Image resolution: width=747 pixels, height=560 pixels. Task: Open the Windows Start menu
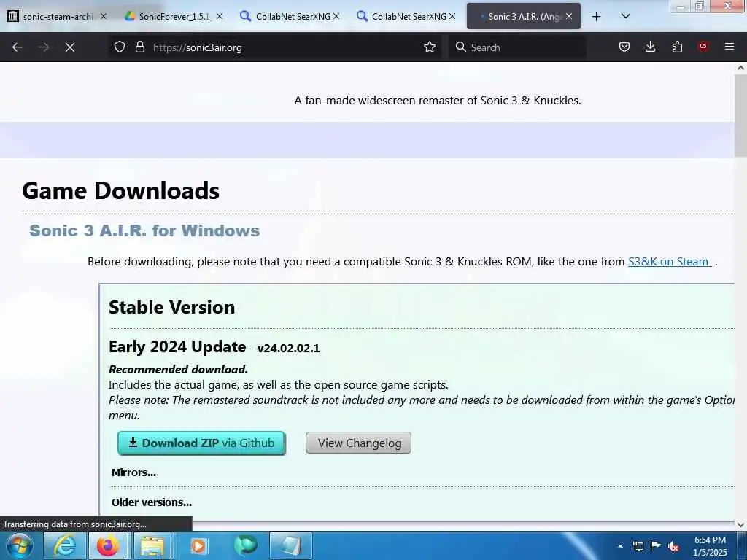[18, 545]
